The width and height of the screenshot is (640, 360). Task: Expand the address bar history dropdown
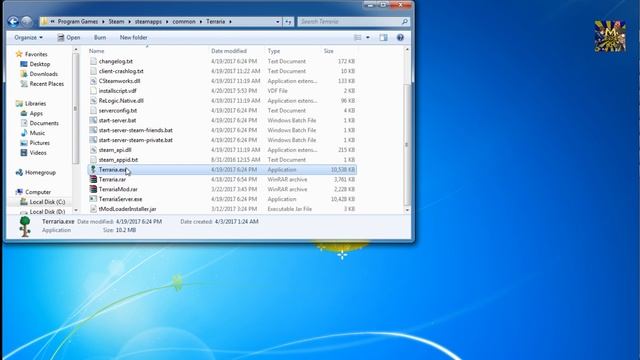(278, 22)
